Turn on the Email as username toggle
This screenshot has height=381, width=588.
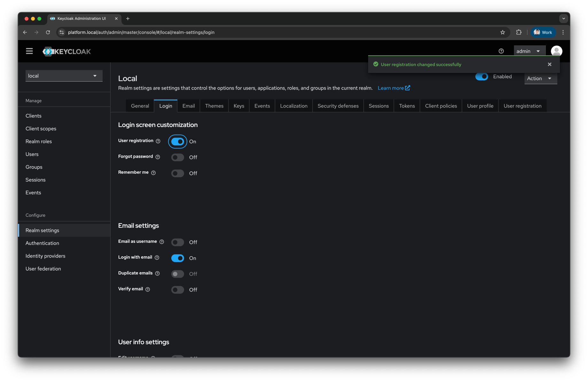pos(177,242)
